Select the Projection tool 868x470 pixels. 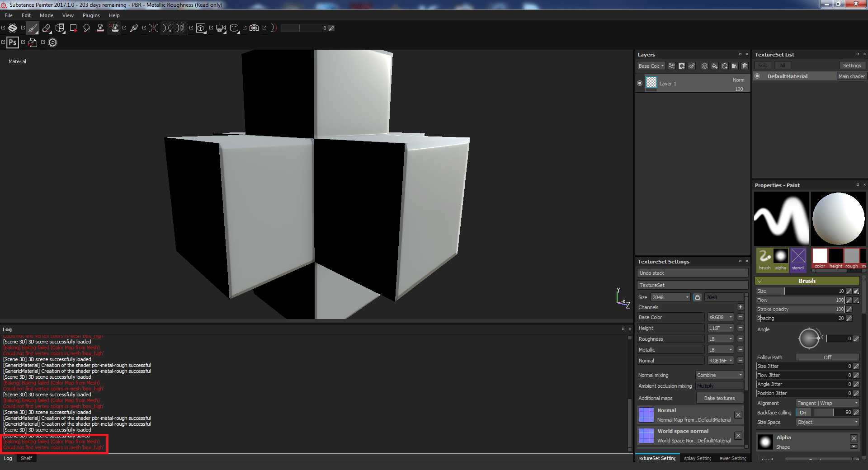pos(60,28)
